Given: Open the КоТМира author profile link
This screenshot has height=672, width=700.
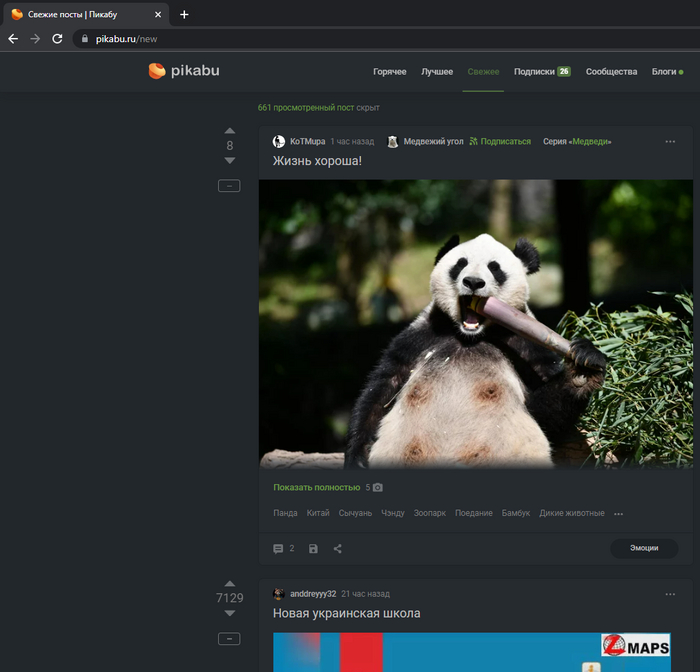Looking at the screenshot, I should [x=308, y=142].
